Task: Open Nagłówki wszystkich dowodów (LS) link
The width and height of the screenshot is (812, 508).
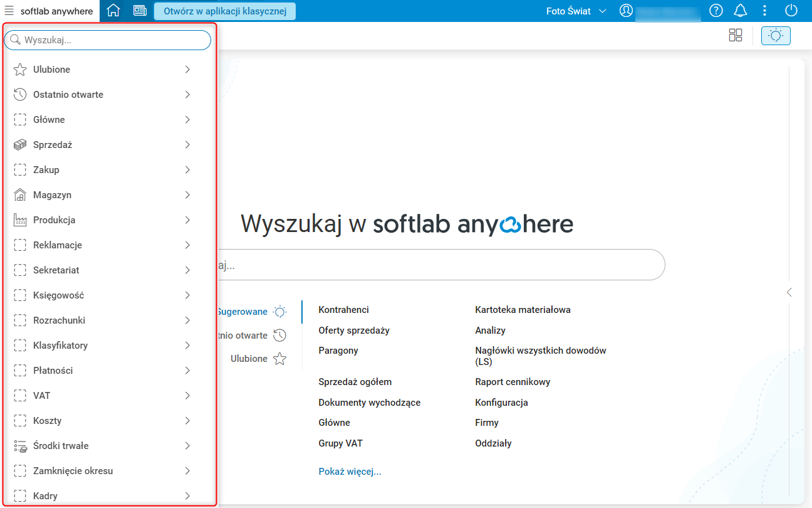Action: pyautogui.click(x=541, y=356)
